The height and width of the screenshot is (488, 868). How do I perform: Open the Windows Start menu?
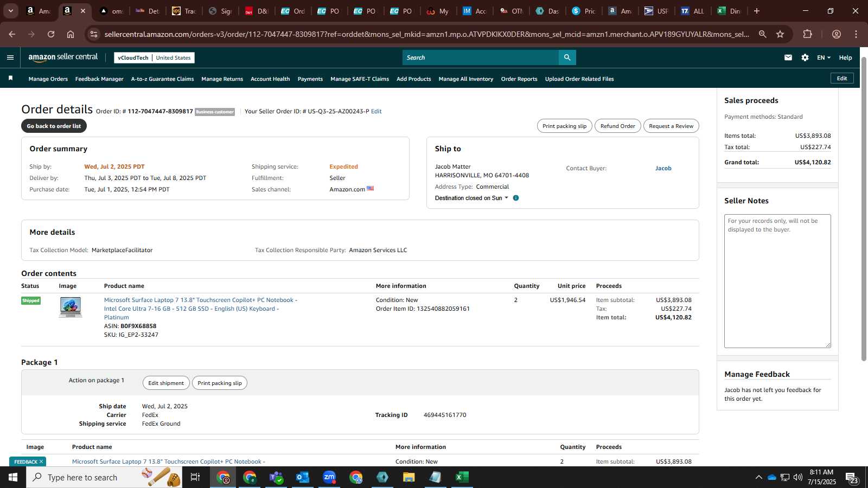click(13, 477)
